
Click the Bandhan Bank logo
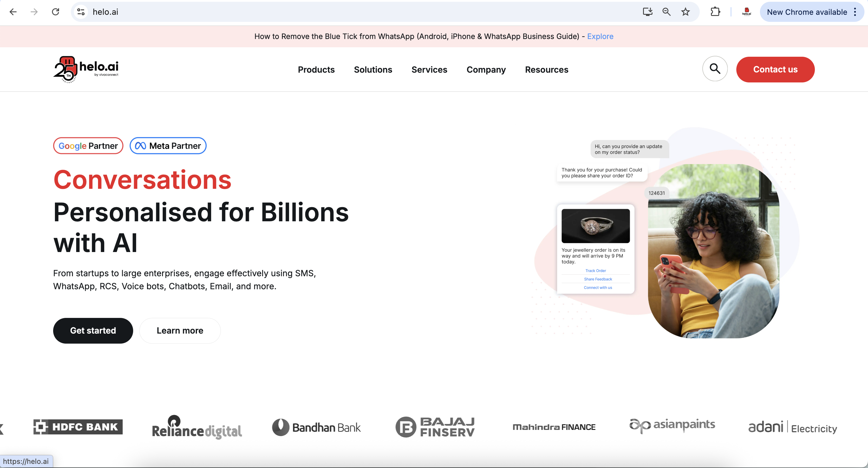pyautogui.click(x=316, y=427)
